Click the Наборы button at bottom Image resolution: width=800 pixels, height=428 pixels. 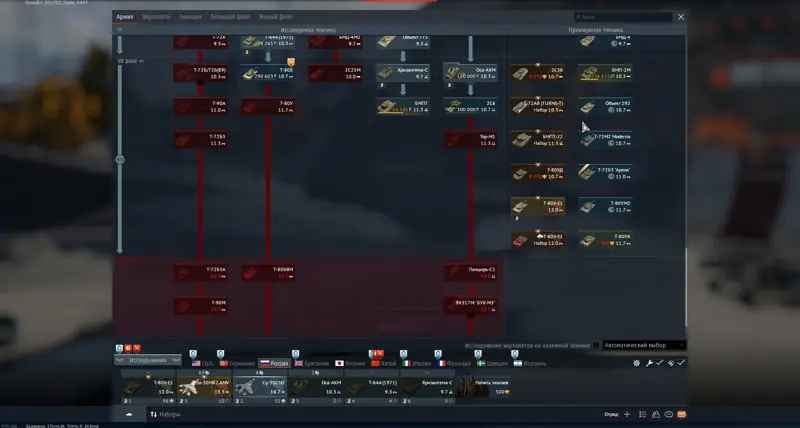coord(165,414)
